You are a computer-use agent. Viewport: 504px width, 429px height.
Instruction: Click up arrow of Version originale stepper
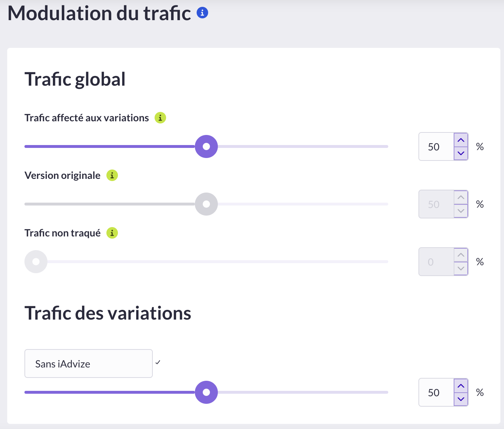pos(461,198)
